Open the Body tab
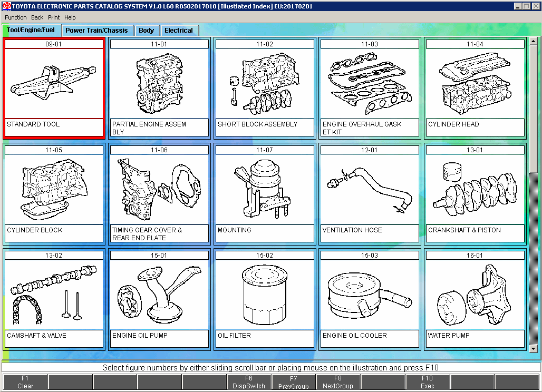This screenshot has width=542, height=392. tap(146, 31)
